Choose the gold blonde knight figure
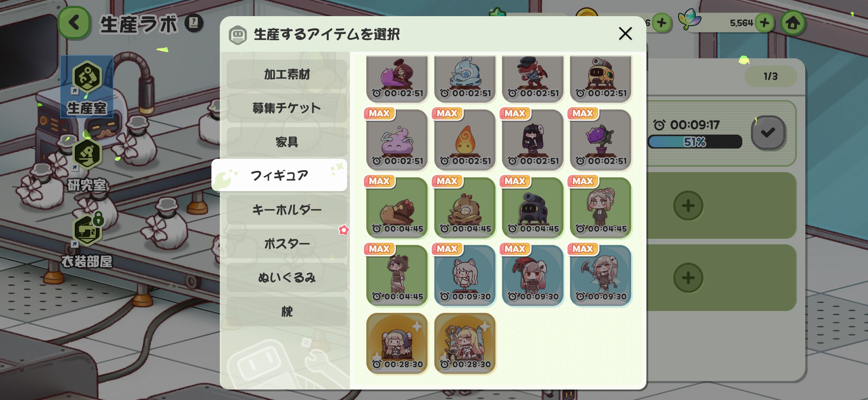 pos(465,343)
